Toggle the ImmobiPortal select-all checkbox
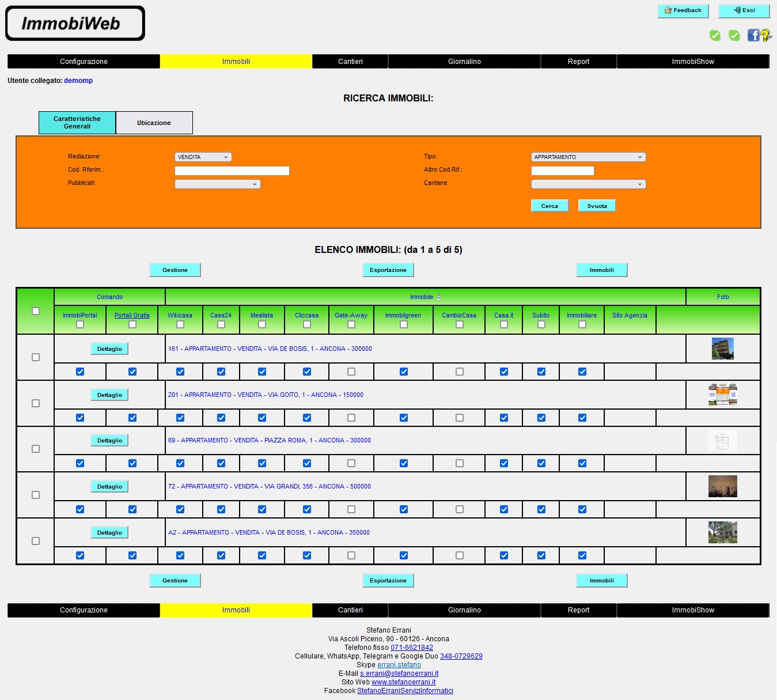777x700 pixels. (79, 325)
